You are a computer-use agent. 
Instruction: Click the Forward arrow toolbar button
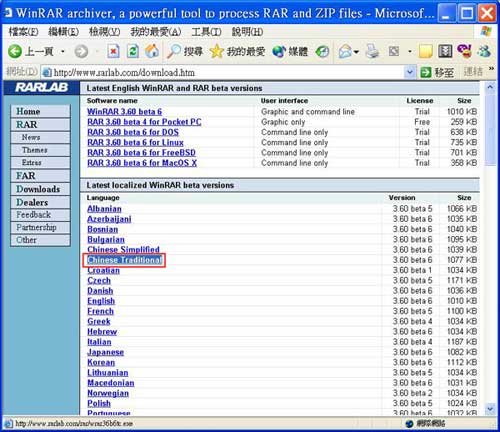81,52
